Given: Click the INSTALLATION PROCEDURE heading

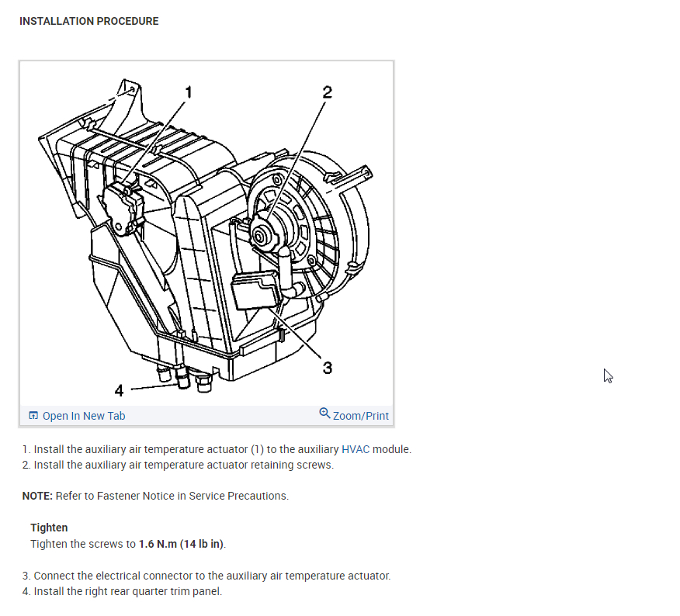Looking at the screenshot, I should 89,21.
